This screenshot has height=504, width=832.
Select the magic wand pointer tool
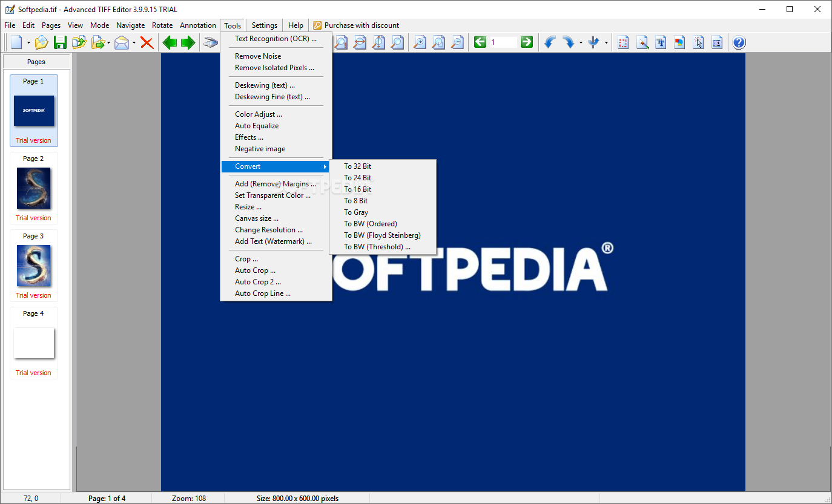tap(698, 42)
